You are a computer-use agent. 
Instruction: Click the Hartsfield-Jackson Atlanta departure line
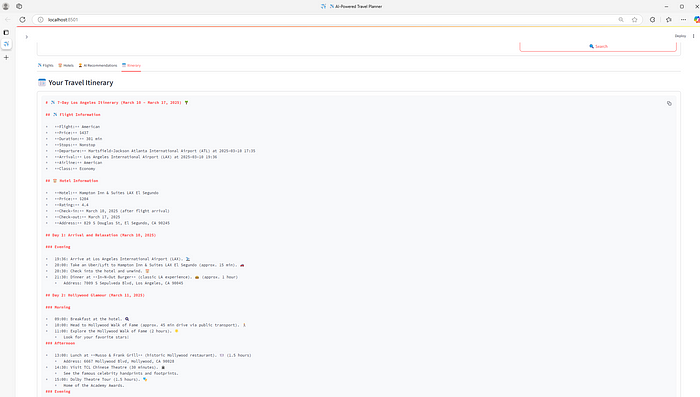tap(155, 151)
